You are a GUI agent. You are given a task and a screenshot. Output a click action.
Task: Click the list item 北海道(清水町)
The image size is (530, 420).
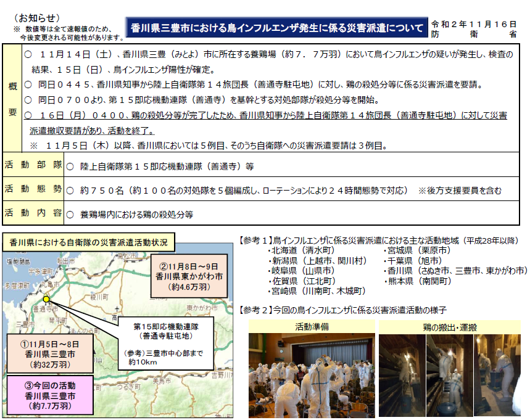click(302, 250)
